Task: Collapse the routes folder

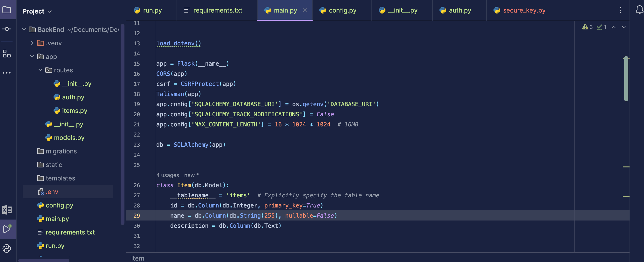Action: (40, 70)
